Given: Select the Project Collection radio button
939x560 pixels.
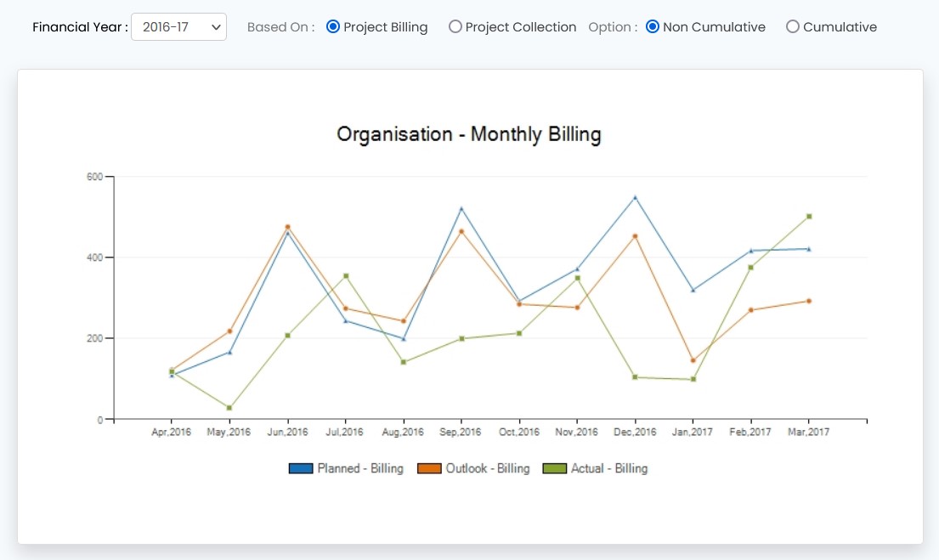Looking at the screenshot, I should pos(455,27).
